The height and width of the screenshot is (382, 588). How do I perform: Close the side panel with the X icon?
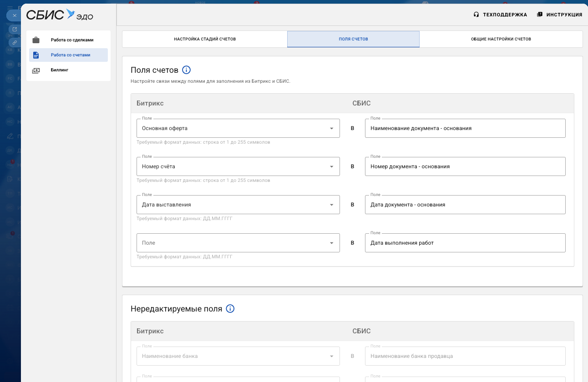point(15,15)
